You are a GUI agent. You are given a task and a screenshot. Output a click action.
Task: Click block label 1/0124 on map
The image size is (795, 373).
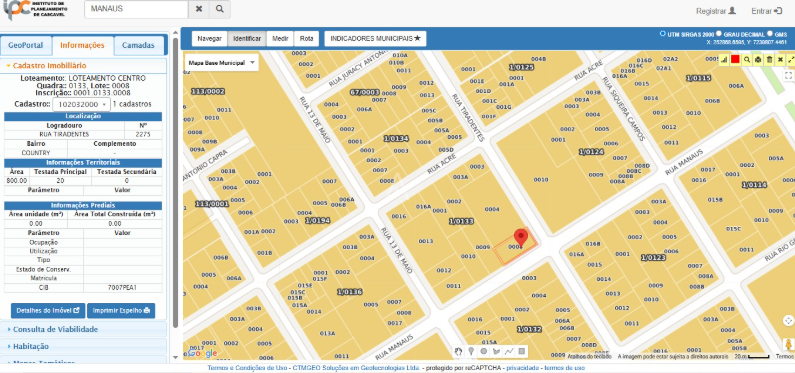591,152
